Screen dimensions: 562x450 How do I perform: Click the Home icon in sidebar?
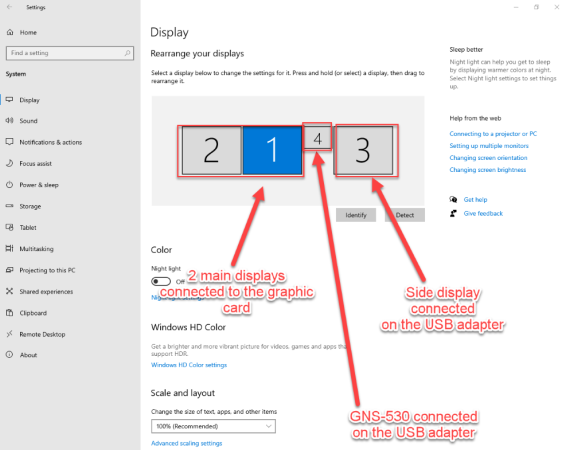pyautogui.click(x=10, y=32)
